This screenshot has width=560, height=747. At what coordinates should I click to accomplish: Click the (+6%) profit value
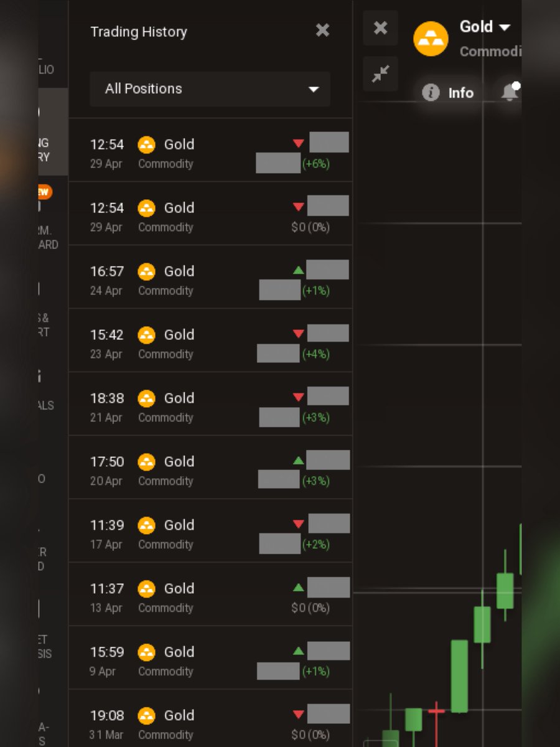(316, 164)
